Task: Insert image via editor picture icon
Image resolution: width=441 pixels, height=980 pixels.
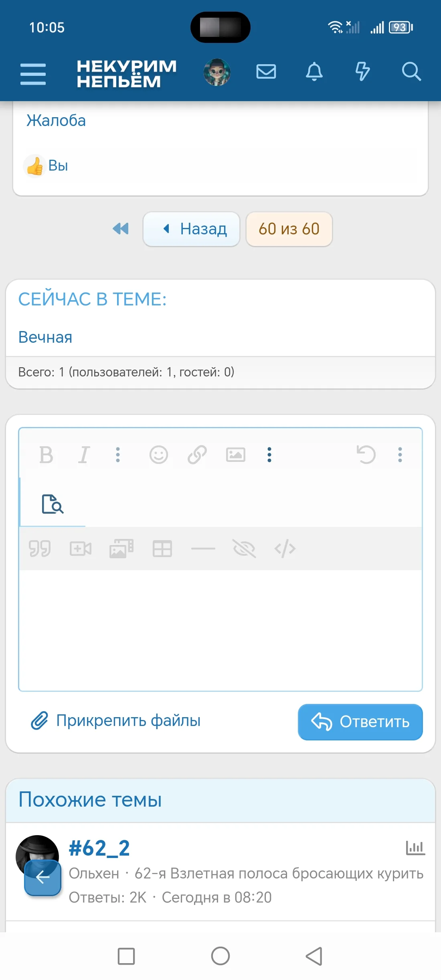Action: (x=235, y=455)
